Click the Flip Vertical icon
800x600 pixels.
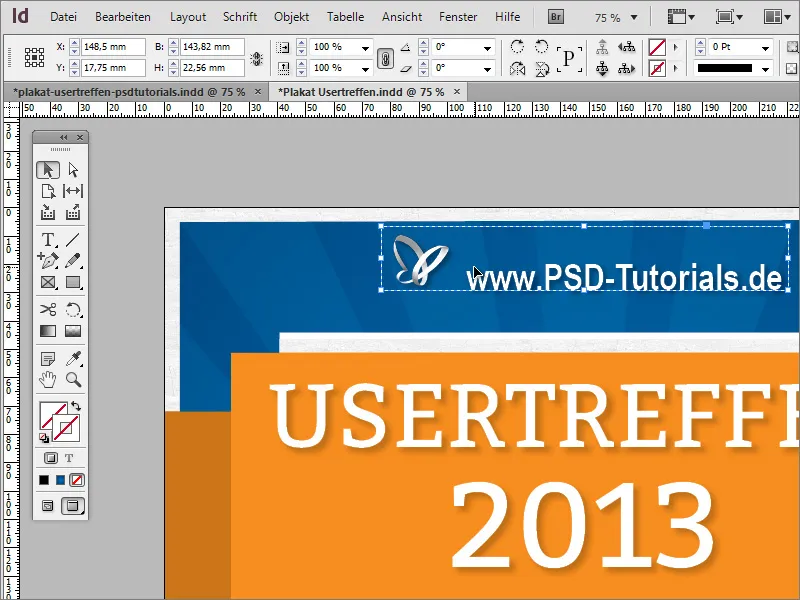(542, 68)
